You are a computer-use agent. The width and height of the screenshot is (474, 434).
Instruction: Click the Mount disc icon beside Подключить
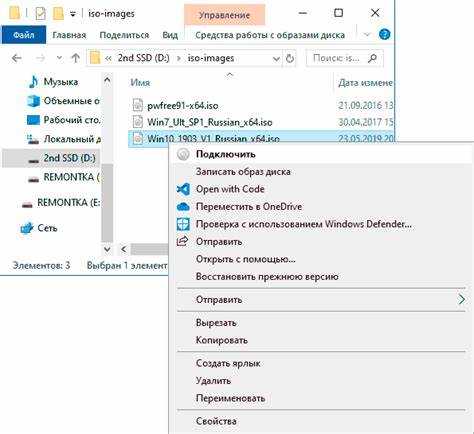pos(183,154)
